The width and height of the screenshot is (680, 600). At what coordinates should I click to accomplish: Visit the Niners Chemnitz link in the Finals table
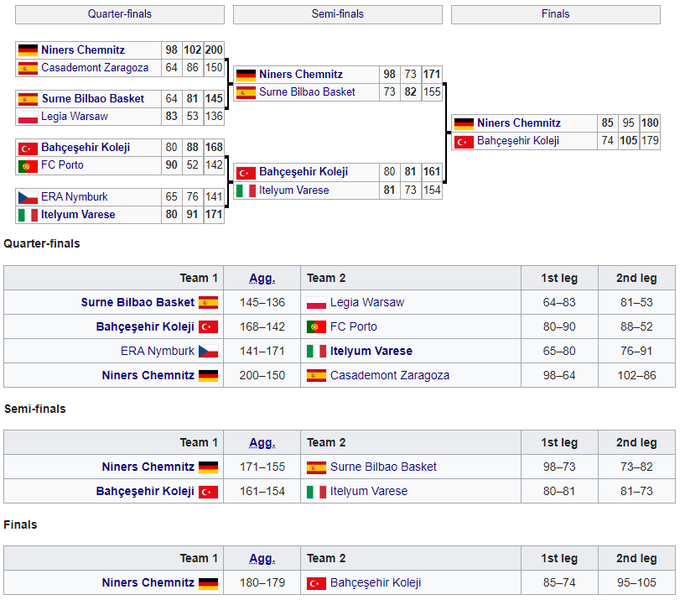(147, 583)
